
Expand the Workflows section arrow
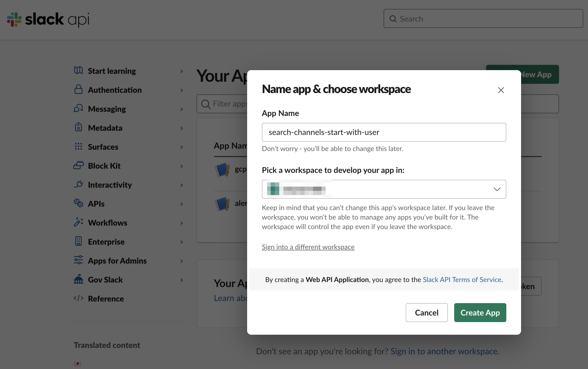(182, 223)
